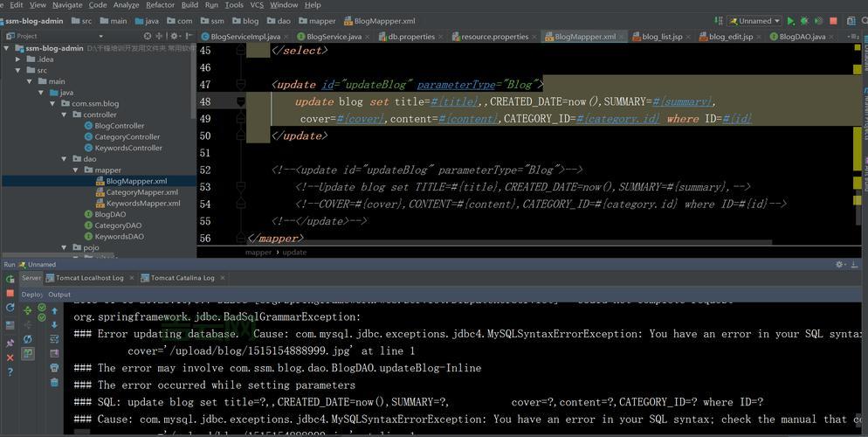
Task: Jump up the stack trace with up arrow
Action: click(54, 311)
